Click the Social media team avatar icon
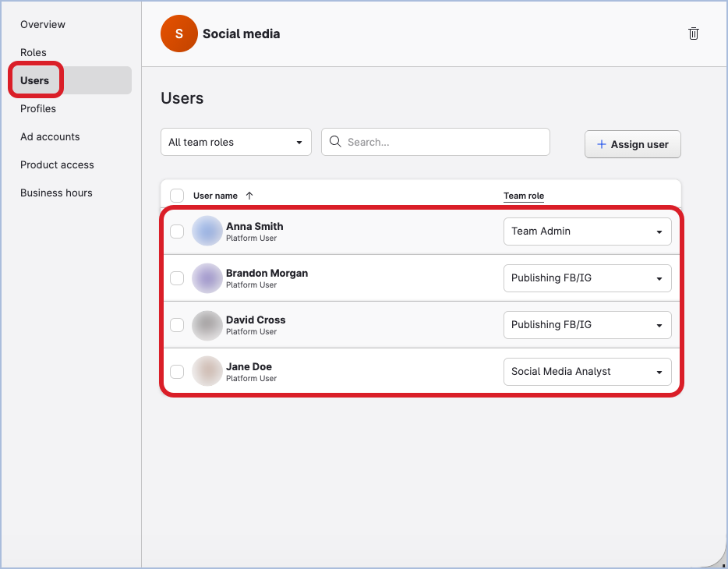The height and width of the screenshot is (569, 728). pyautogui.click(x=178, y=34)
